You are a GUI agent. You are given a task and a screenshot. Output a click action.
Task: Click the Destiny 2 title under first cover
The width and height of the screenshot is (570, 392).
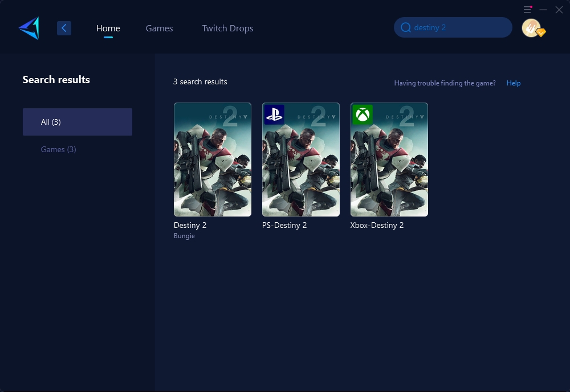pos(190,225)
